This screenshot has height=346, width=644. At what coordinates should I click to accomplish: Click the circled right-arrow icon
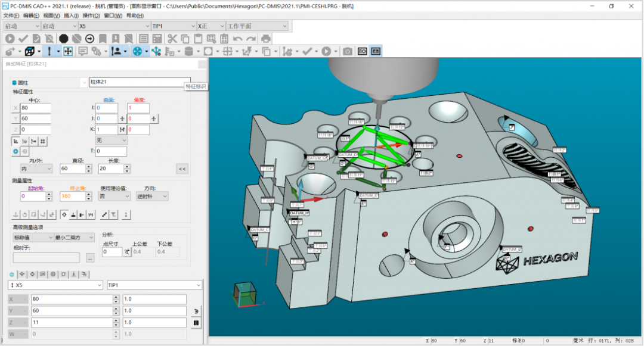click(89, 39)
